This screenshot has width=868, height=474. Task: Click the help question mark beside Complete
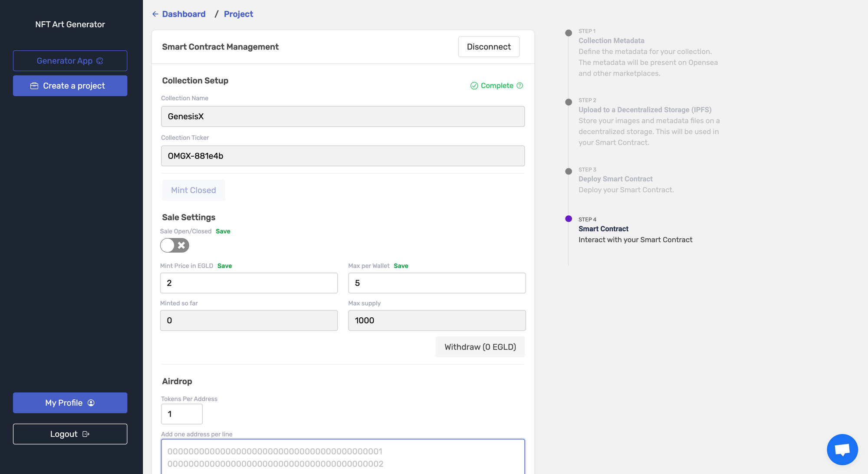pos(520,86)
